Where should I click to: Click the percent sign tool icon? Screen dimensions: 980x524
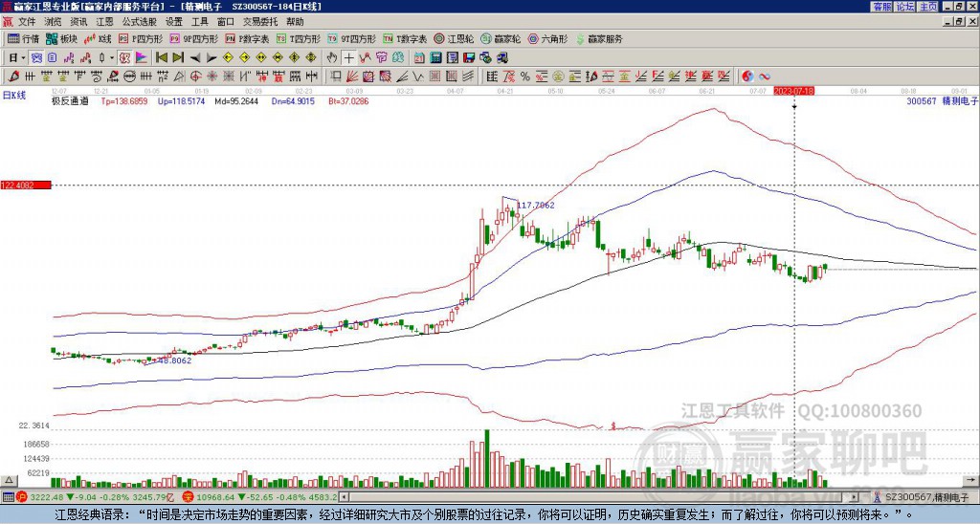(525, 76)
